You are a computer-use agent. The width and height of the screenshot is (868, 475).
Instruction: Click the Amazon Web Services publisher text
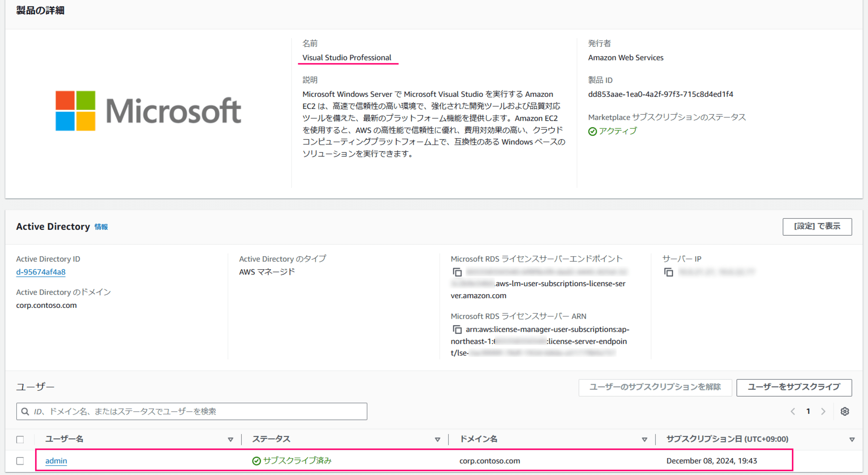(x=625, y=57)
